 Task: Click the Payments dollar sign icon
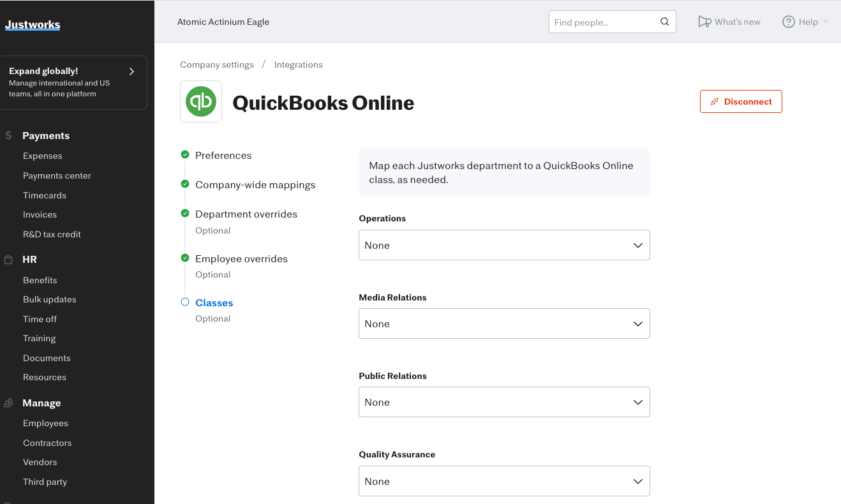(8, 135)
